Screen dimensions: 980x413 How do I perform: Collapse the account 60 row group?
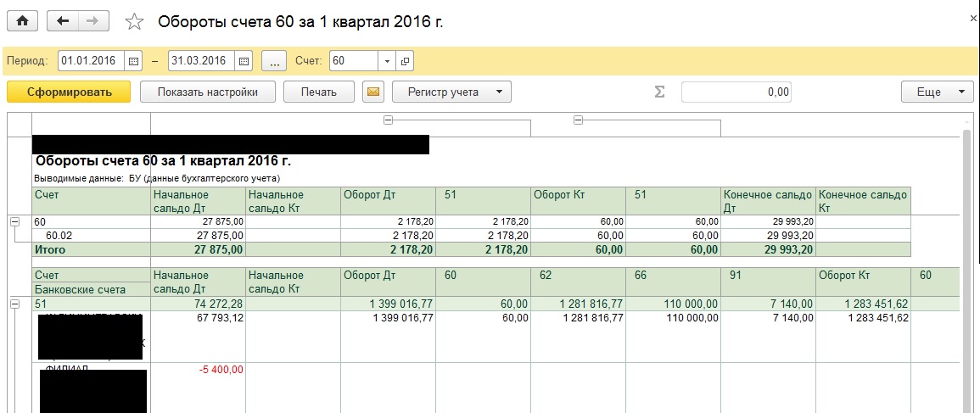14,221
